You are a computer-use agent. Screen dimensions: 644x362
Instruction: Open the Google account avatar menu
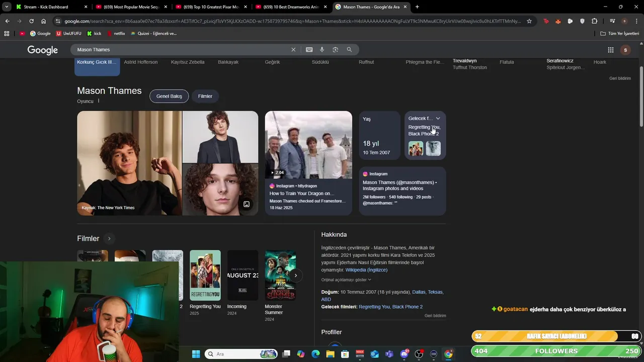coord(625,50)
